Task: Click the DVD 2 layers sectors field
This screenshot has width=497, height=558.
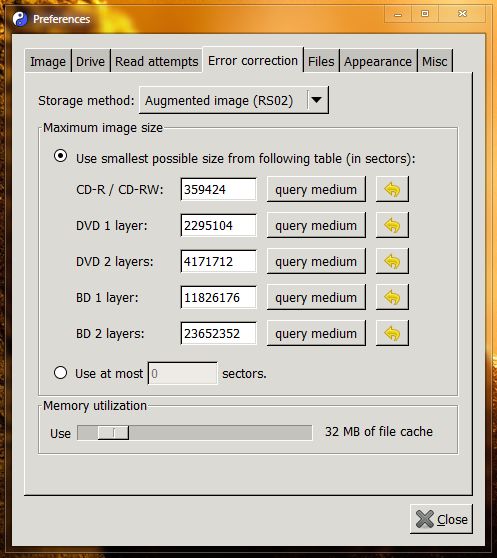Action: (x=218, y=261)
